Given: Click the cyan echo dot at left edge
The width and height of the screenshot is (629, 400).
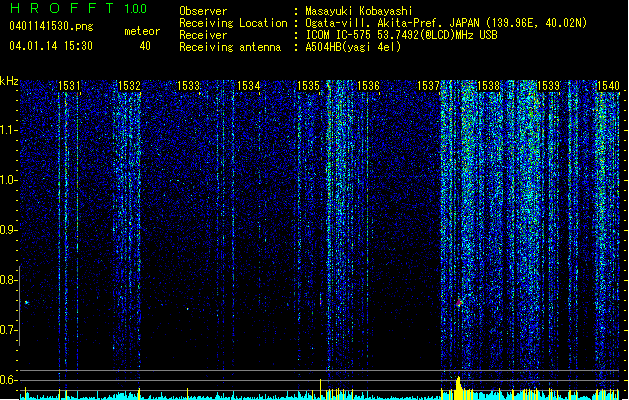Looking at the screenshot, I should click(x=26, y=303).
